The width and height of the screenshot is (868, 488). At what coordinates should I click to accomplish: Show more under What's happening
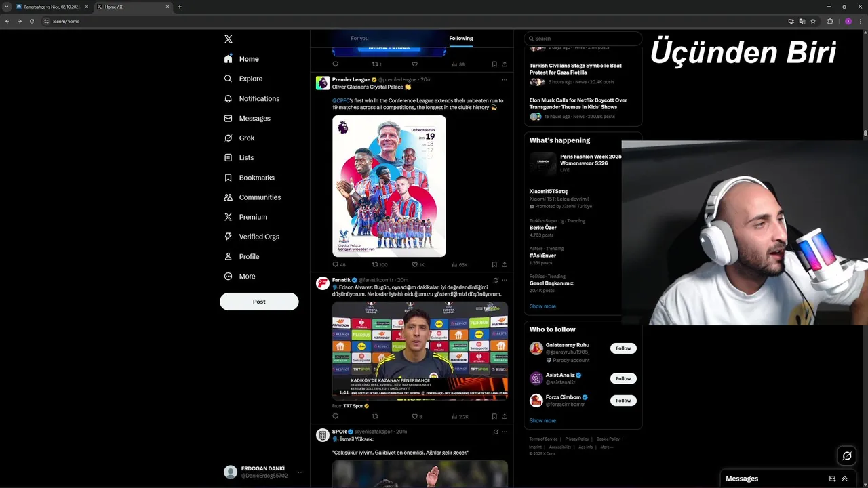point(542,306)
